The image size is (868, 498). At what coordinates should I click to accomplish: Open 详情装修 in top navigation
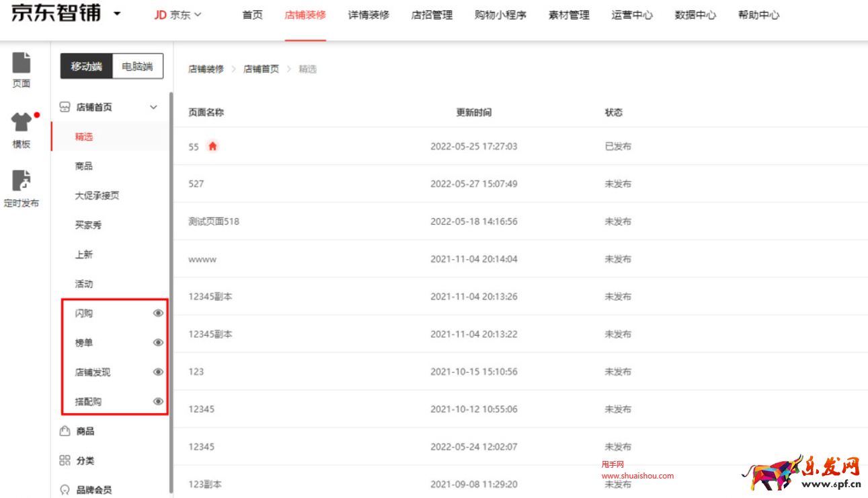tap(368, 15)
